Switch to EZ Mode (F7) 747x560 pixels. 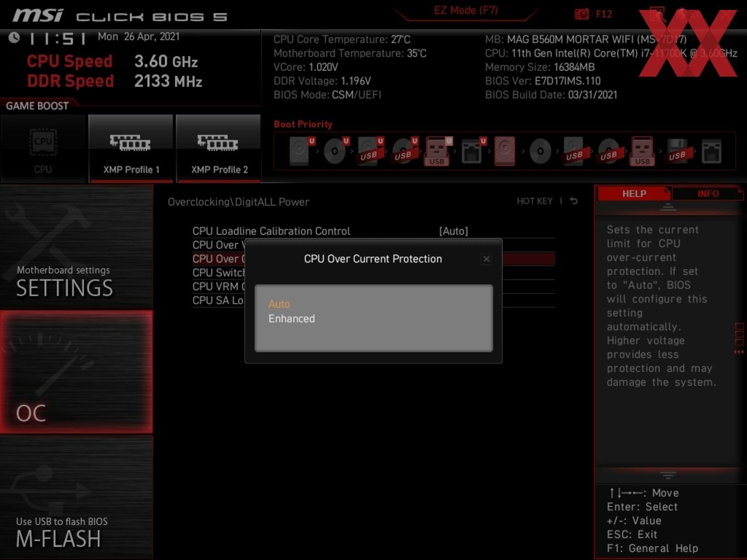466,10
